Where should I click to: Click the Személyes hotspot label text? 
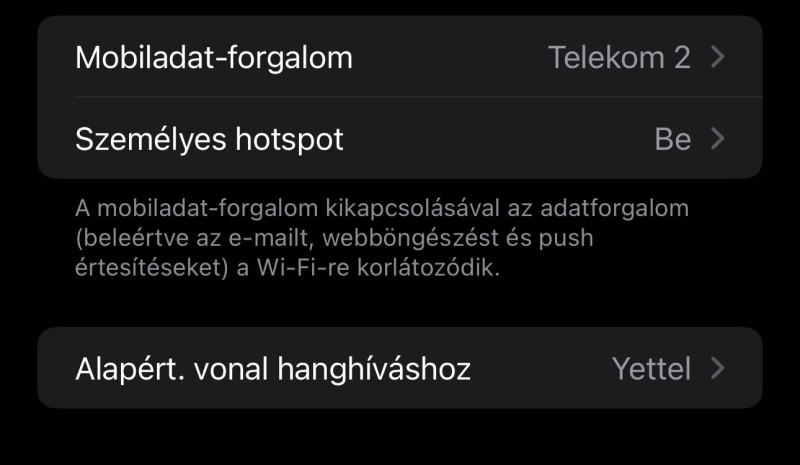click(209, 139)
